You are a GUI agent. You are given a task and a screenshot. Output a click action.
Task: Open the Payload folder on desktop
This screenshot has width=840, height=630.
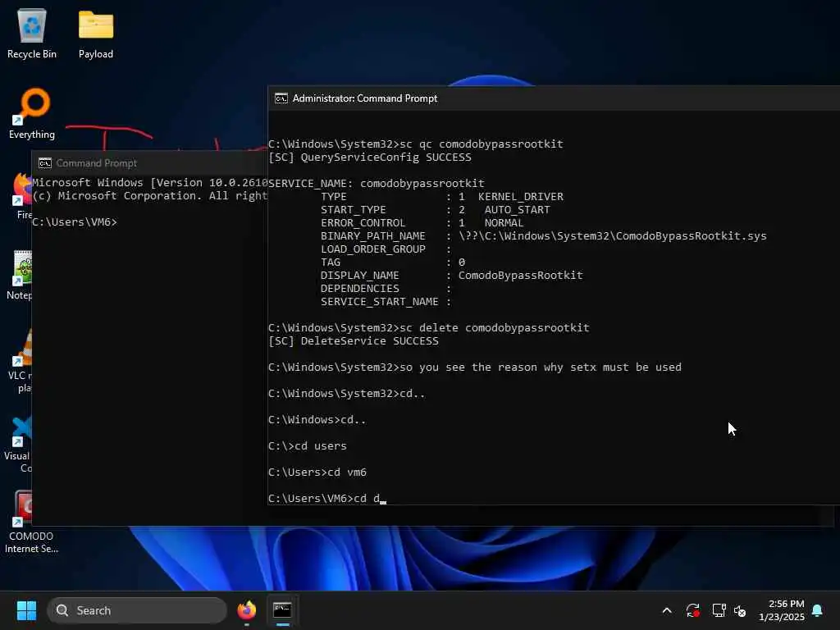96,33
